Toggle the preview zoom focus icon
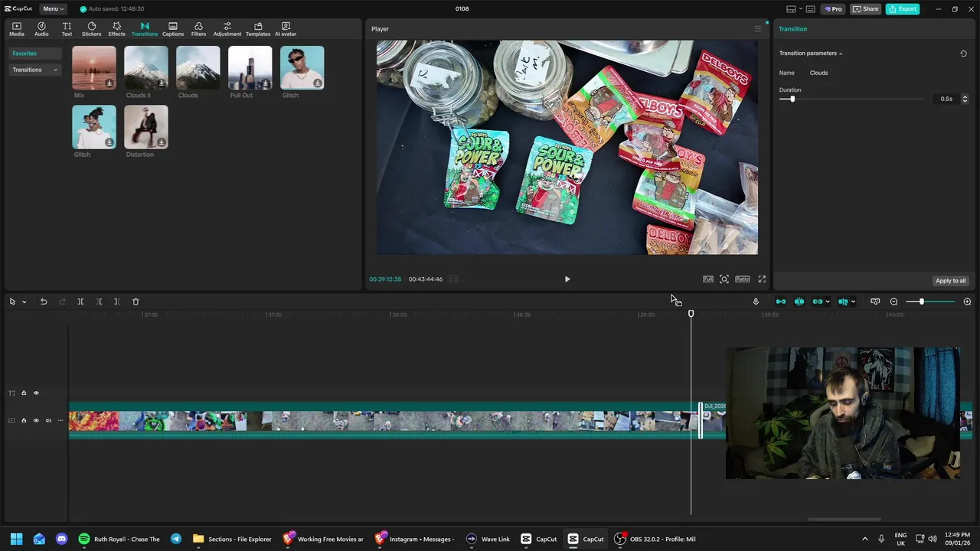The width and height of the screenshot is (980, 551). (x=724, y=279)
